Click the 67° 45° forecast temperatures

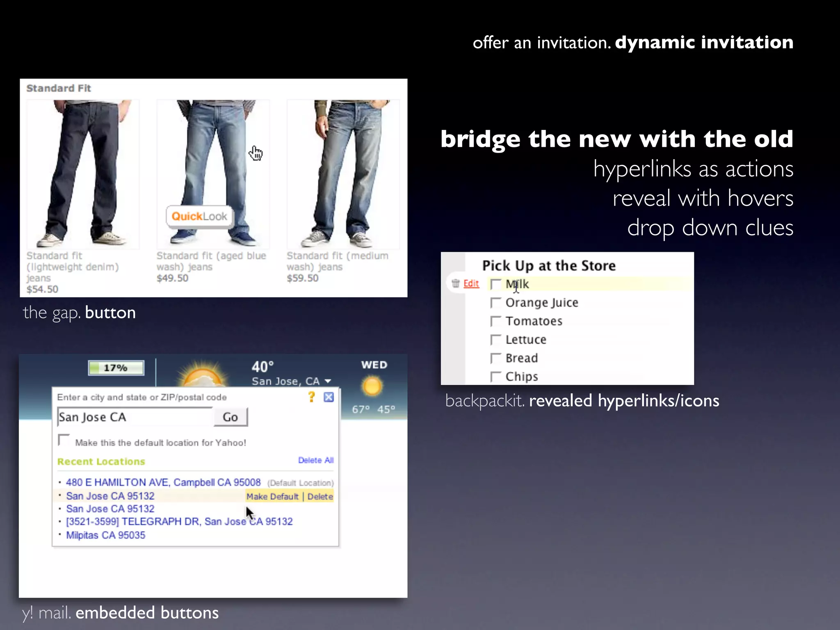tap(373, 409)
